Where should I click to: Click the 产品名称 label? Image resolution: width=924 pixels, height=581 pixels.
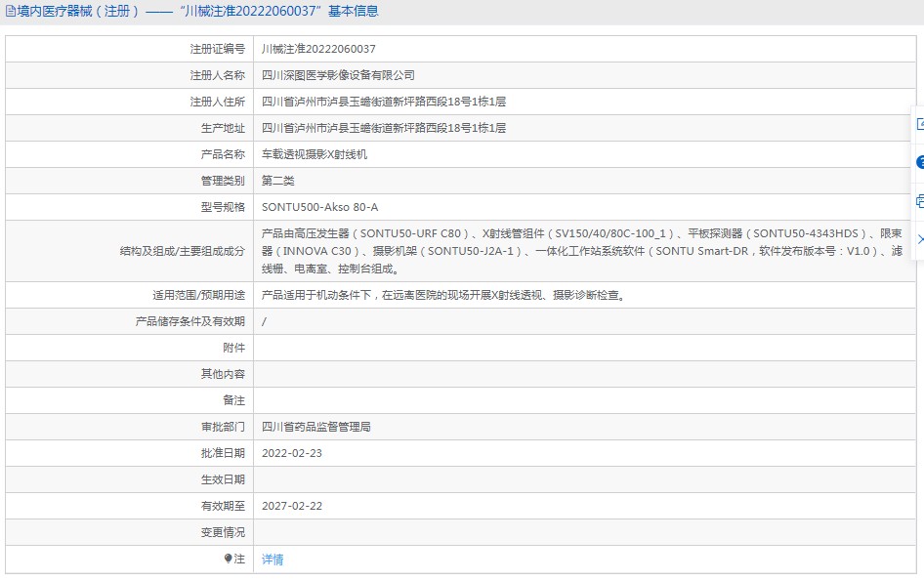pos(223,154)
